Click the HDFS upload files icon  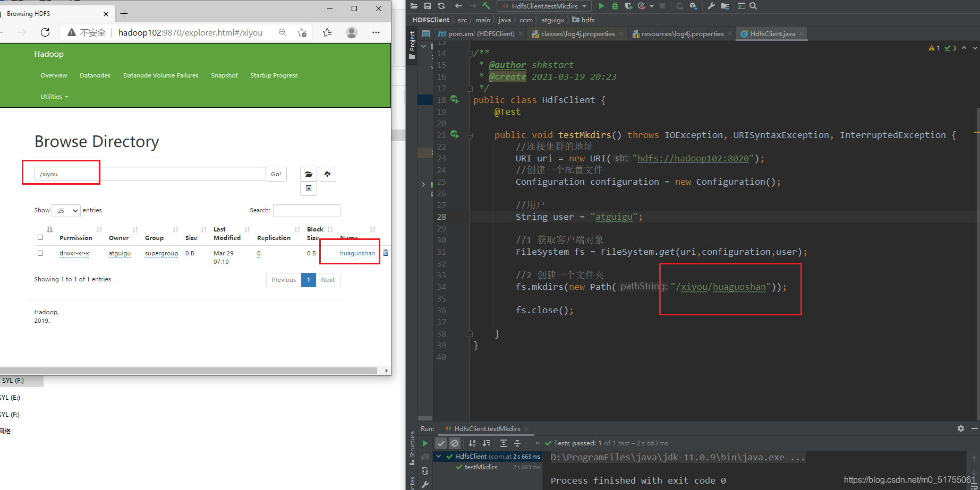tap(327, 174)
